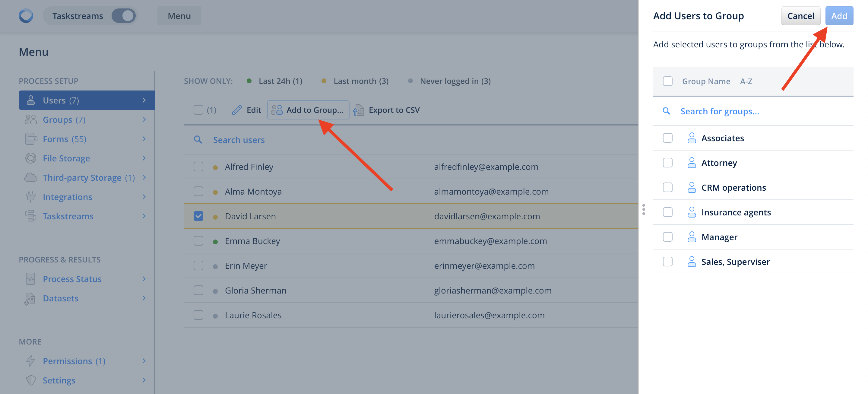This screenshot has height=394, width=868.
Task: Toggle the Taskstreams switch
Action: (x=124, y=16)
